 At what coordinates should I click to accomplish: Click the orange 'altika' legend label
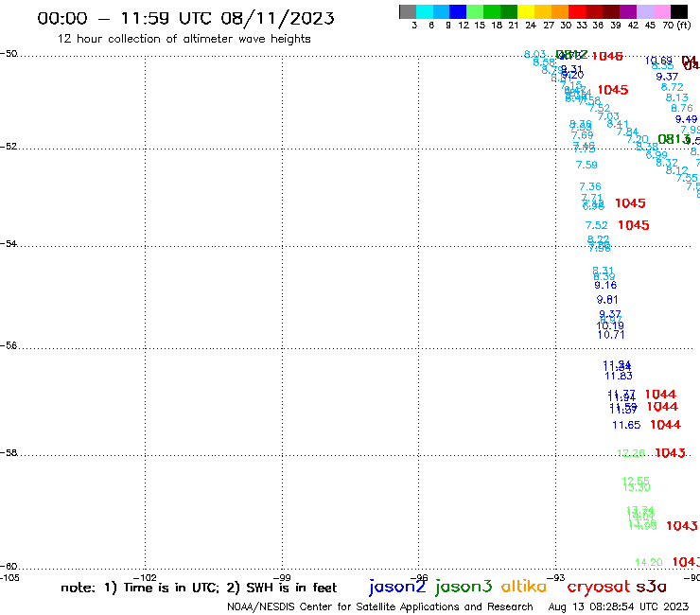click(524, 587)
